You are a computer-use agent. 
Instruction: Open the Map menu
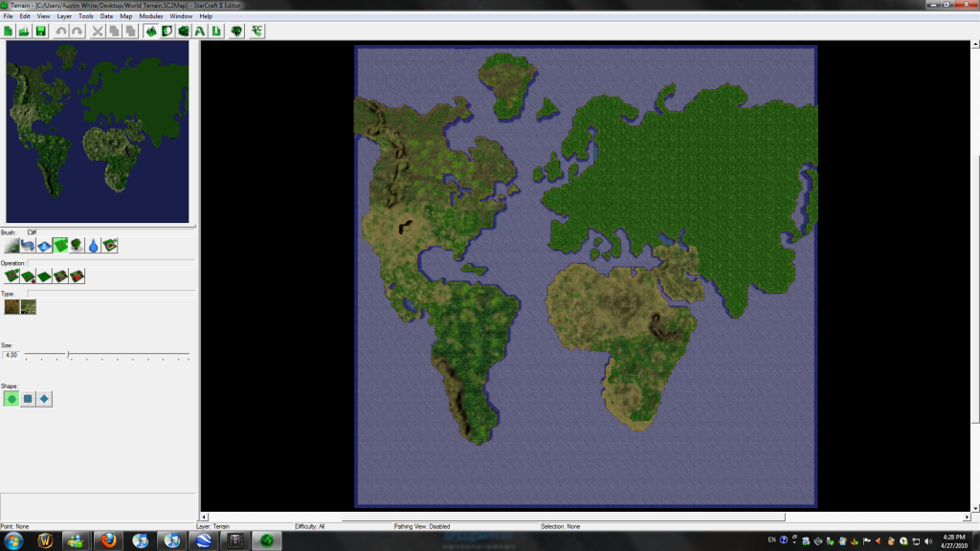(125, 16)
